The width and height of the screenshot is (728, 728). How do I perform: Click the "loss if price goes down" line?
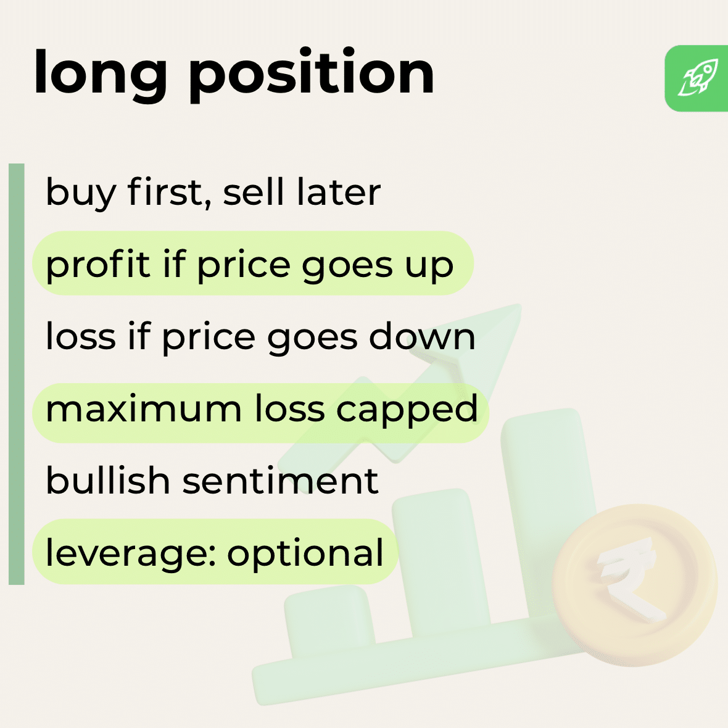coord(260,337)
